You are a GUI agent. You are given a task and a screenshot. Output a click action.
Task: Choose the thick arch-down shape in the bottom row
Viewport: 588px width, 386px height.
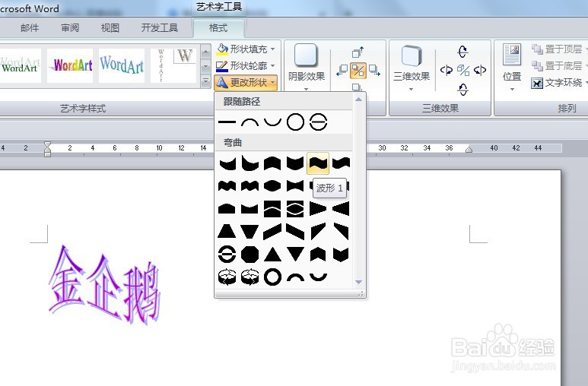point(318,277)
